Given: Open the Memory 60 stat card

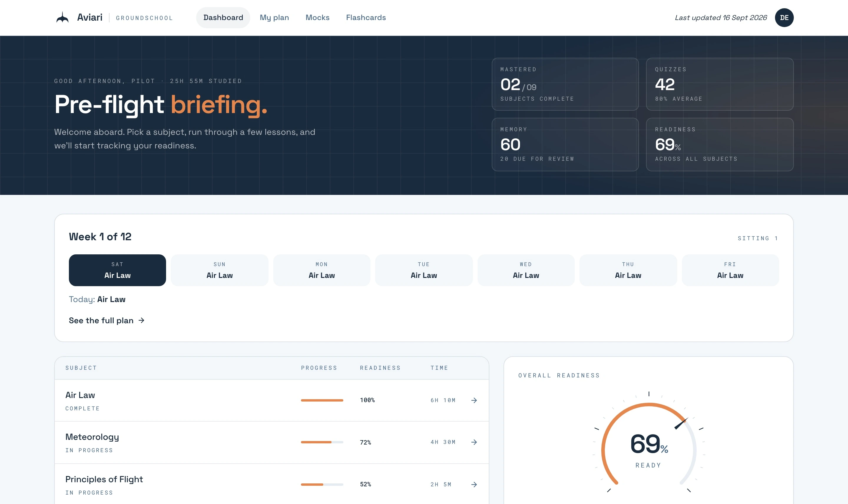Looking at the screenshot, I should click(x=565, y=144).
